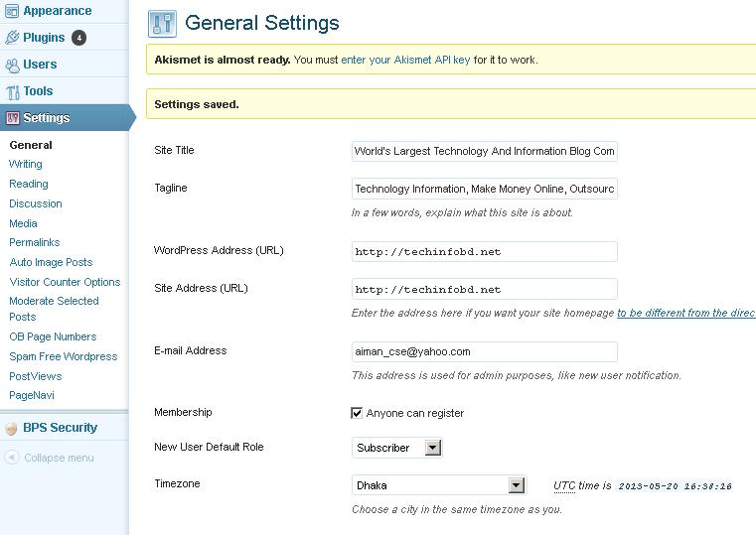Open the New User Default Role dropdown
This screenshot has width=756, height=535.
432,448
